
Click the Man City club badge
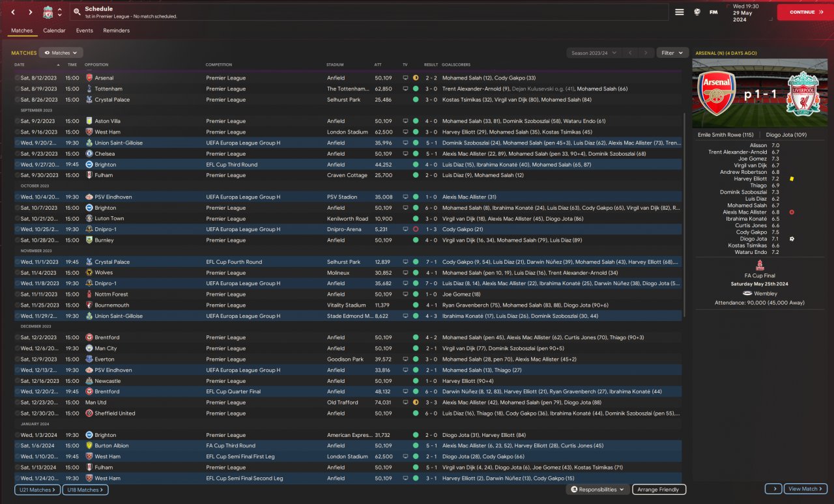coord(89,348)
